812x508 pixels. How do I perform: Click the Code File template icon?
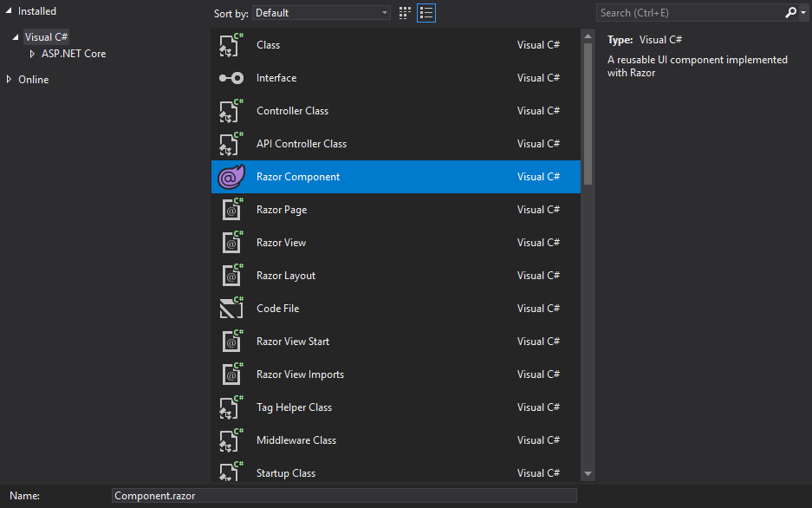[x=231, y=309]
